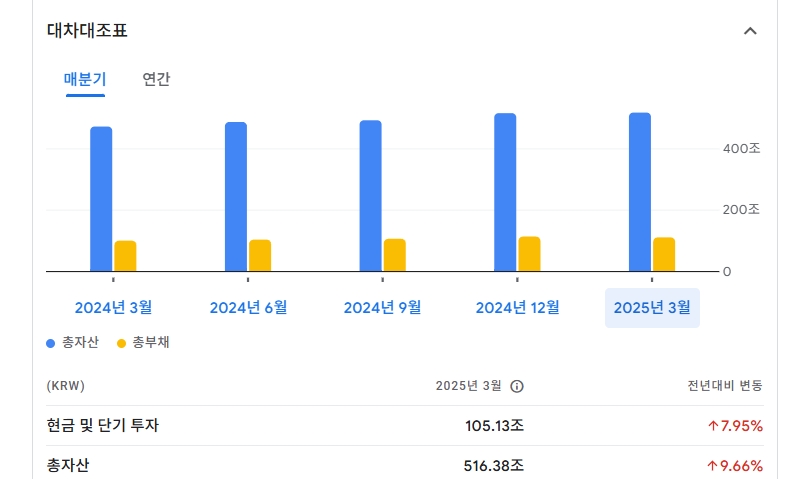Screen dimensions: 797x479
Task: Click the 7.95% change value
Action: (x=735, y=426)
